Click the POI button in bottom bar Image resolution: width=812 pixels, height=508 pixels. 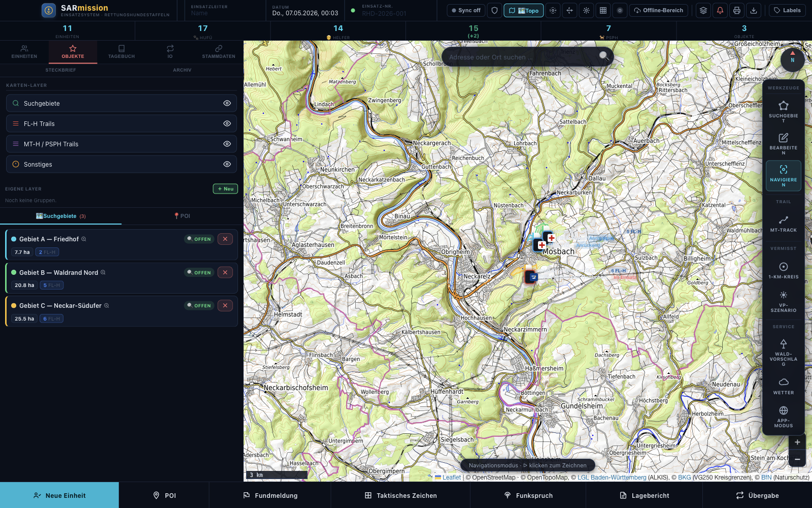[x=164, y=495]
